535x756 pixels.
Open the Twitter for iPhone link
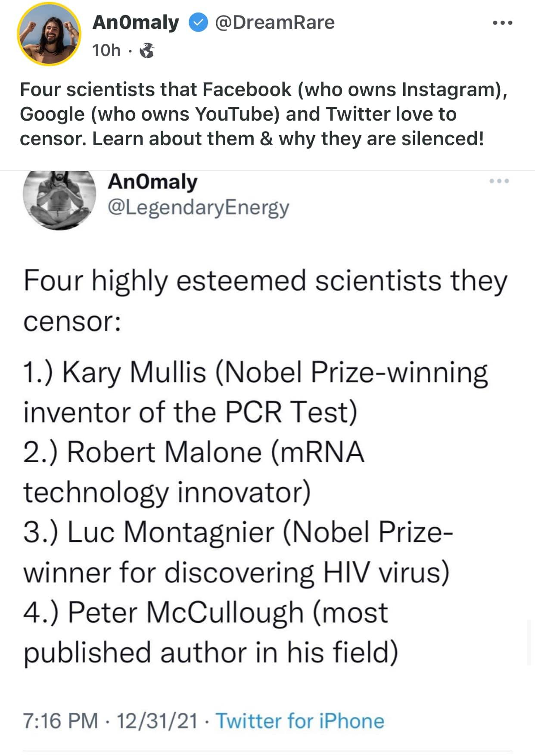pyautogui.click(x=300, y=720)
